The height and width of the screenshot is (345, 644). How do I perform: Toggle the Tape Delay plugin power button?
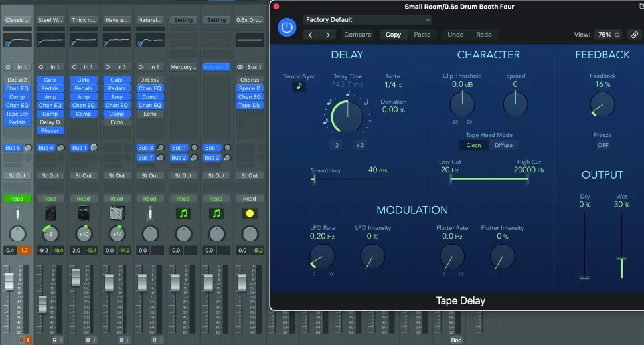(287, 27)
